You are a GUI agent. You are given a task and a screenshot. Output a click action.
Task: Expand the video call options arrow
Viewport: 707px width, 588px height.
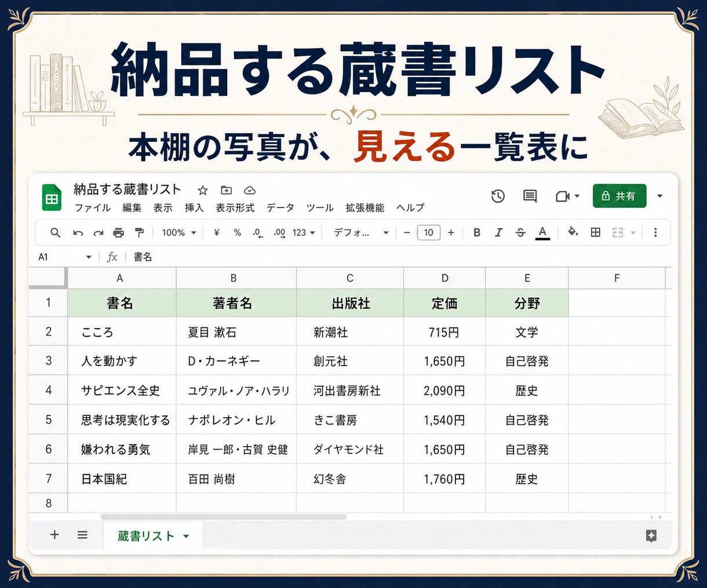pyautogui.click(x=577, y=196)
